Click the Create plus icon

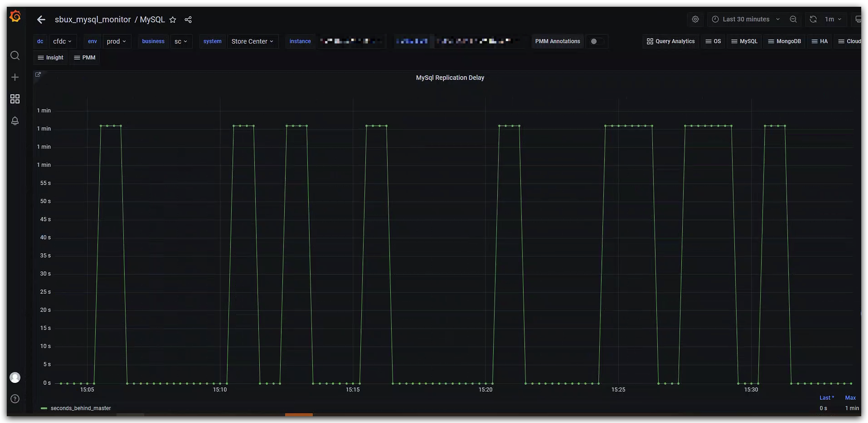(15, 77)
